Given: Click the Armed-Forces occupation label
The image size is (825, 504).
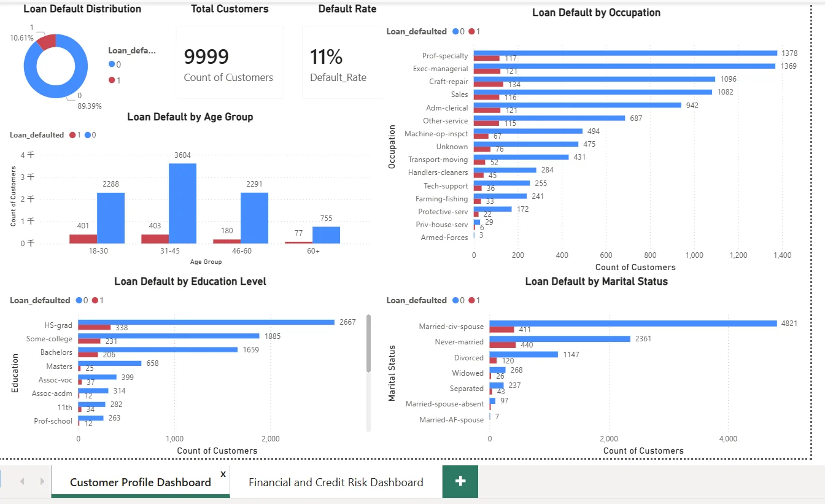Looking at the screenshot, I should coord(444,238).
